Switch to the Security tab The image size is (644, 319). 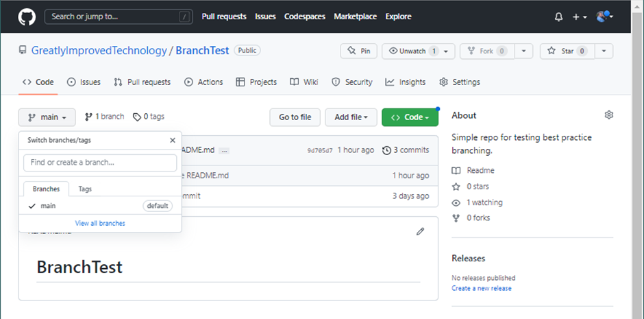pos(352,82)
